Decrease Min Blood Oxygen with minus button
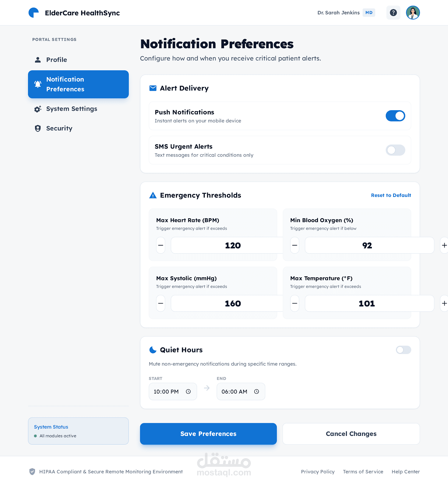 coord(295,245)
